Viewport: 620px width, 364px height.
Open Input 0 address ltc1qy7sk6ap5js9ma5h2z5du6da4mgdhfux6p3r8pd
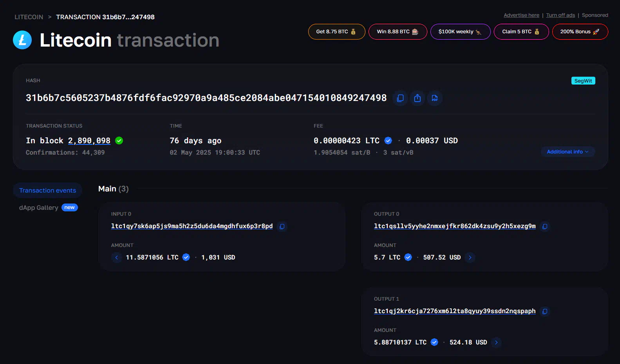tap(192, 226)
